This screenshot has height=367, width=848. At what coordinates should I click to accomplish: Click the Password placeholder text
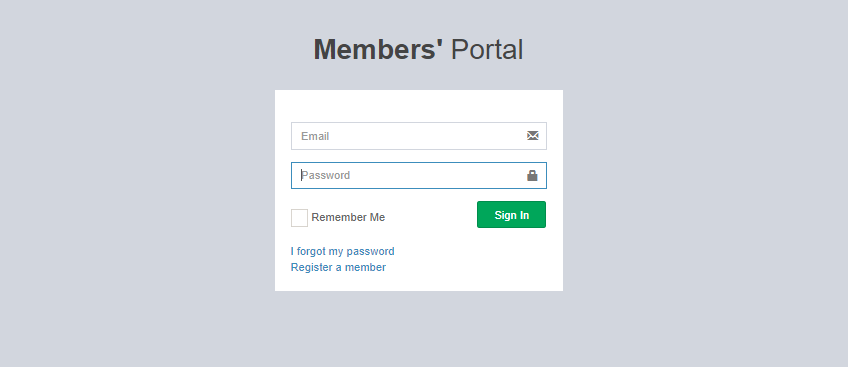(326, 175)
